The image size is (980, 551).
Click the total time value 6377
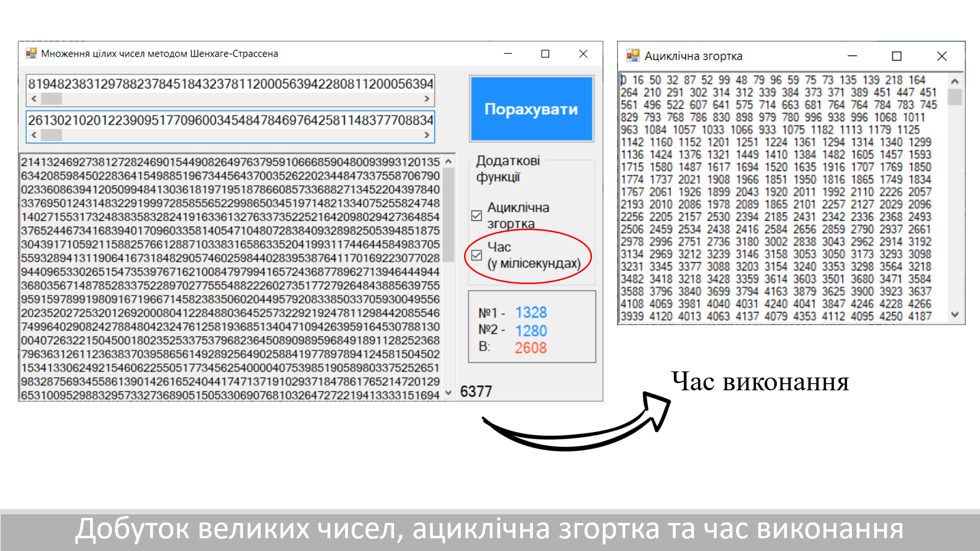pos(476,392)
